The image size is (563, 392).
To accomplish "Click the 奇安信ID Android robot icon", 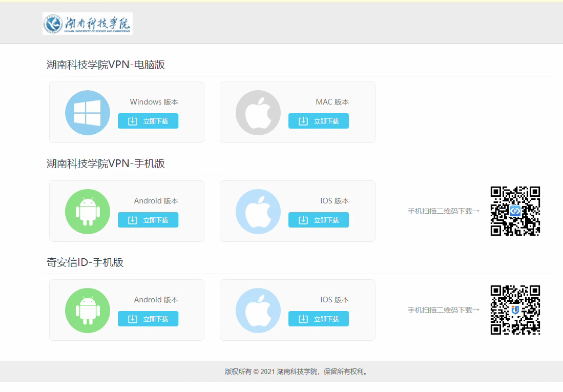I will 88,311.
